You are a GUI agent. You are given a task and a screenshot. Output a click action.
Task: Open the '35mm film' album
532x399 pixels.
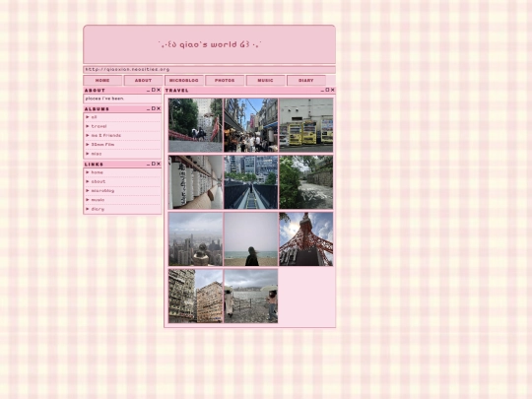click(x=102, y=145)
